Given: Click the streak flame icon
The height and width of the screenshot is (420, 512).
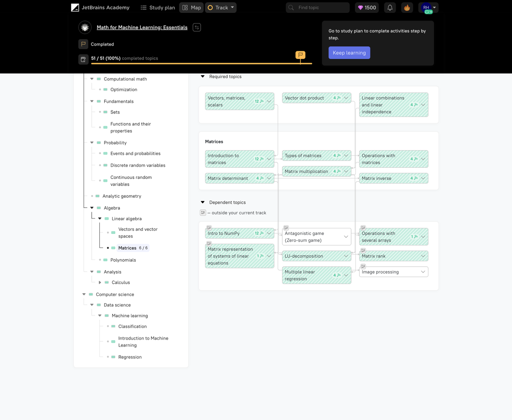Looking at the screenshot, I should coord(407,8).
